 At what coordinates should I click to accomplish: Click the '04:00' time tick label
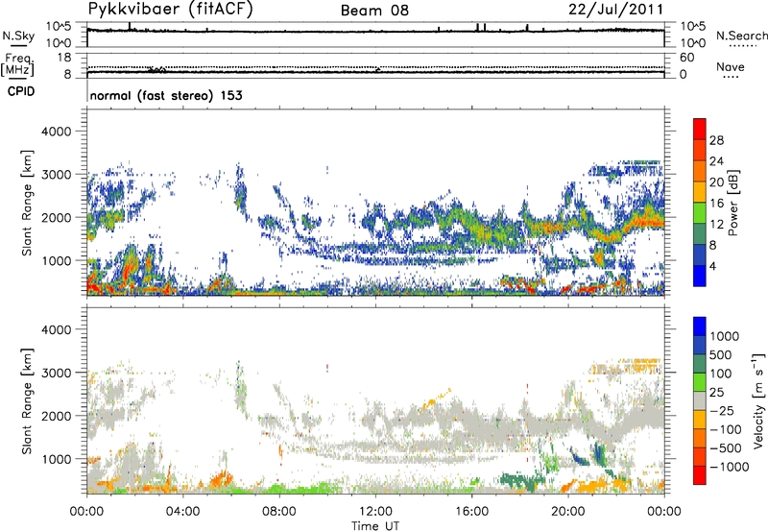(183, 512)
